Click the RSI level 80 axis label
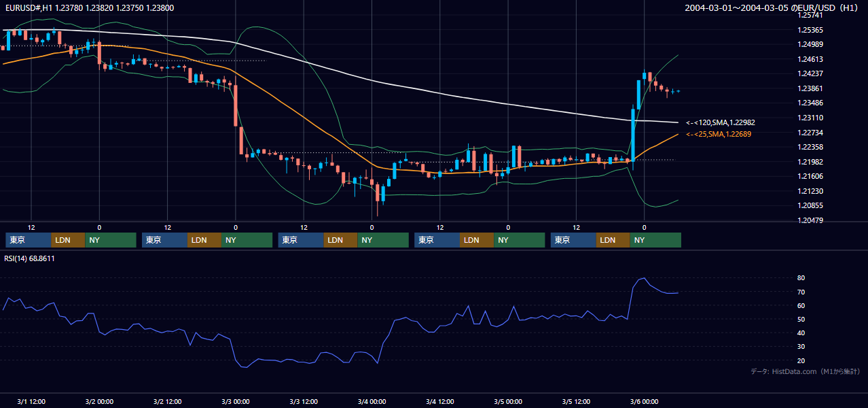 (x=801, y=278)
